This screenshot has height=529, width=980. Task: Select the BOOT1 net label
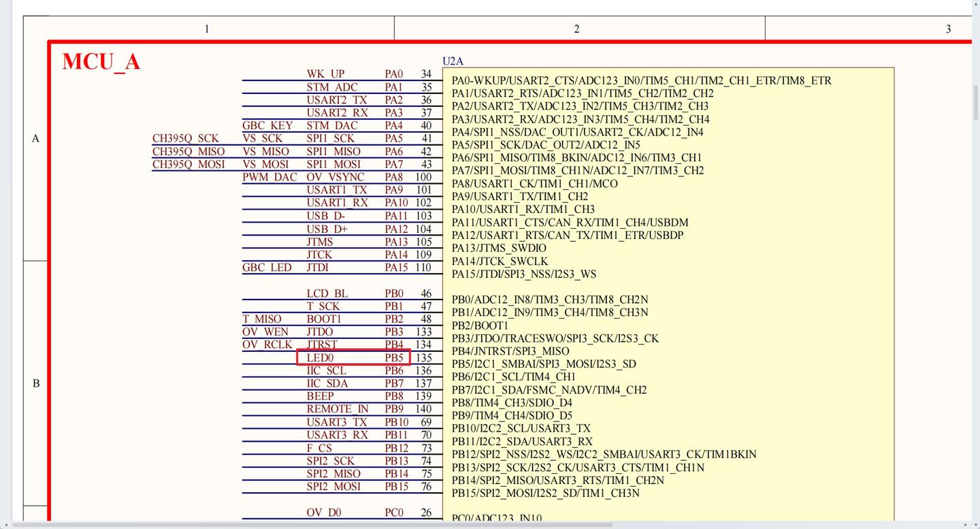click(x=324, y=319)
